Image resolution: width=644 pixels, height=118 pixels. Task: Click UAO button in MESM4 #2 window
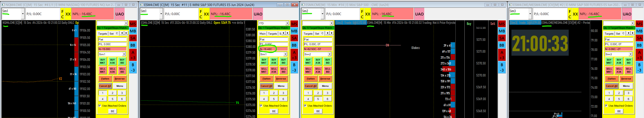pyautogui.click(x=627, y=14)
